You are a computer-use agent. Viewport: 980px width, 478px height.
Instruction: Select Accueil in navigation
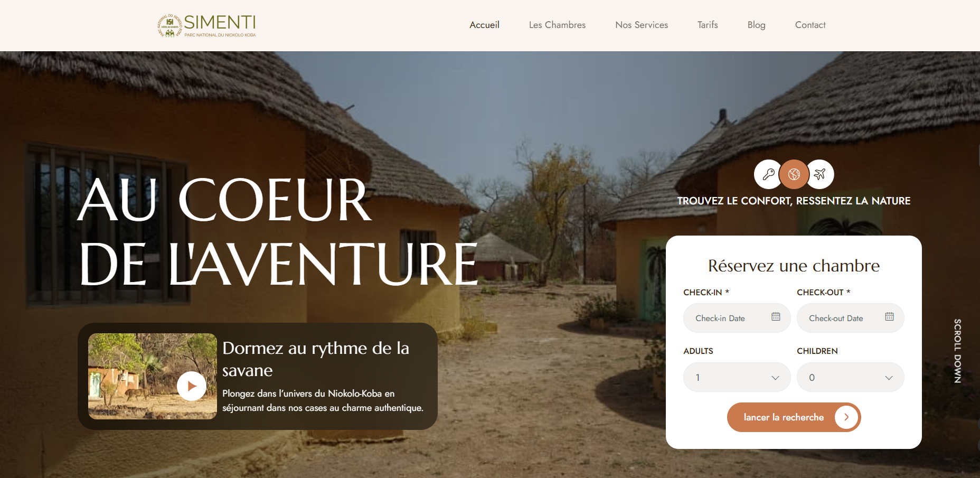coord(484,25)
